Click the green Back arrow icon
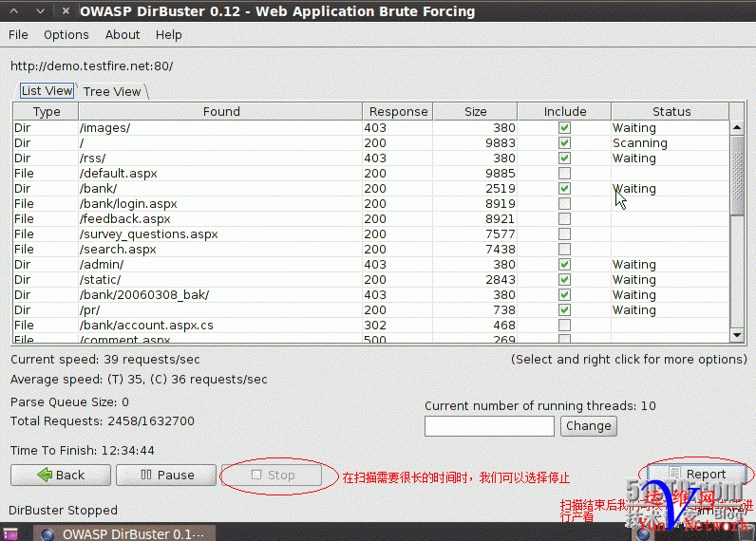This screenshot has width=756, height=541. tap(45, 475)
